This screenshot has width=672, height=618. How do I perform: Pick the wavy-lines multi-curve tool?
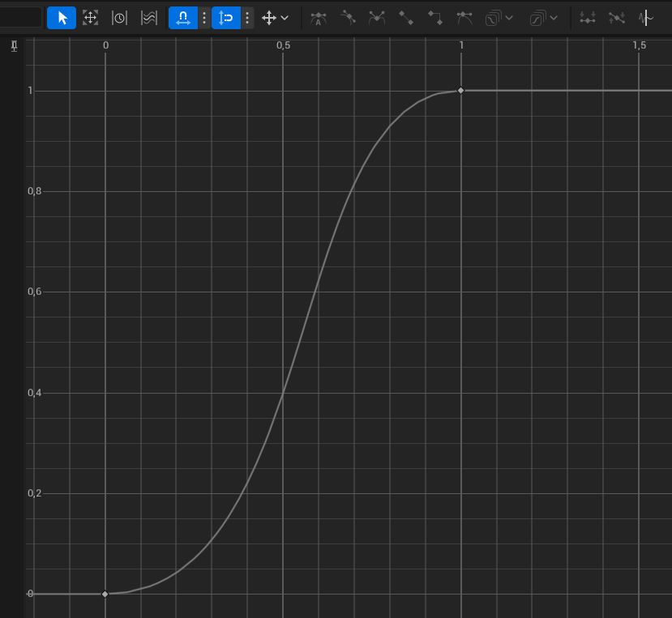pos(148,18)
